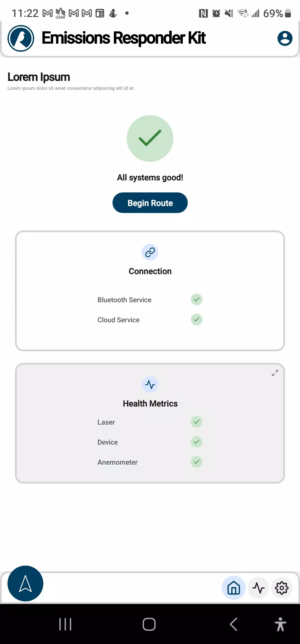Open Android recent apps button
The image size is (300, 644).
tap(65, 624)
